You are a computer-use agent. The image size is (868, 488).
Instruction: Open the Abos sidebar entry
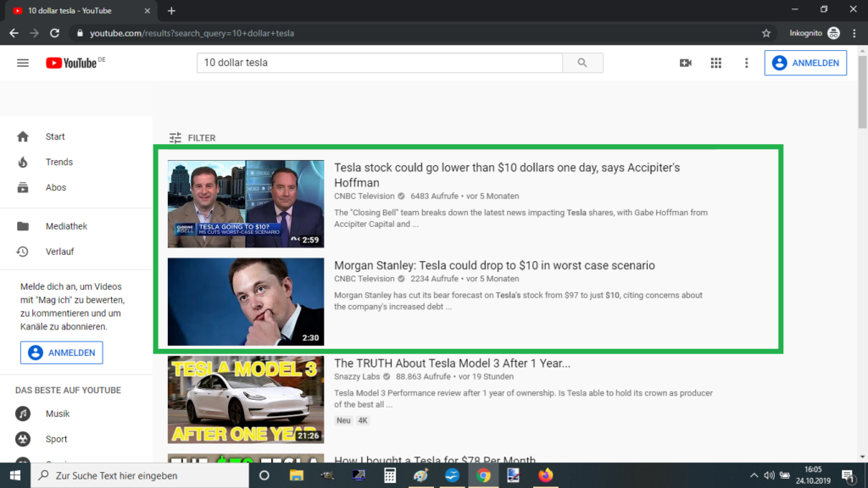pos(76,187)
